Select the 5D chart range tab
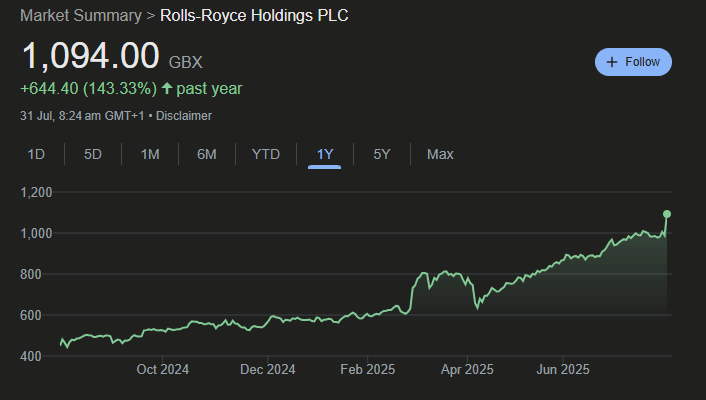Image resolution: width=706 pixels, height=400 pixels. point(93,154)
